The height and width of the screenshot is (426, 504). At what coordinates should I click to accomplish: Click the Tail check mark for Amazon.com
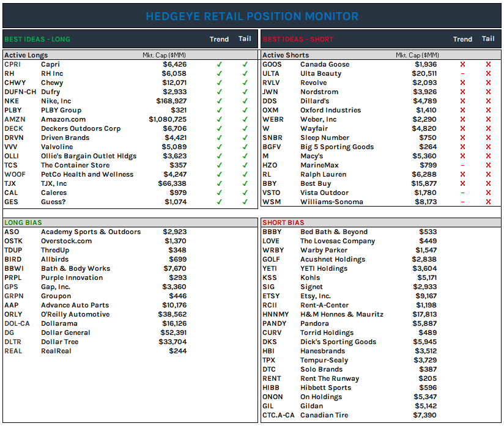pos(245,119)
